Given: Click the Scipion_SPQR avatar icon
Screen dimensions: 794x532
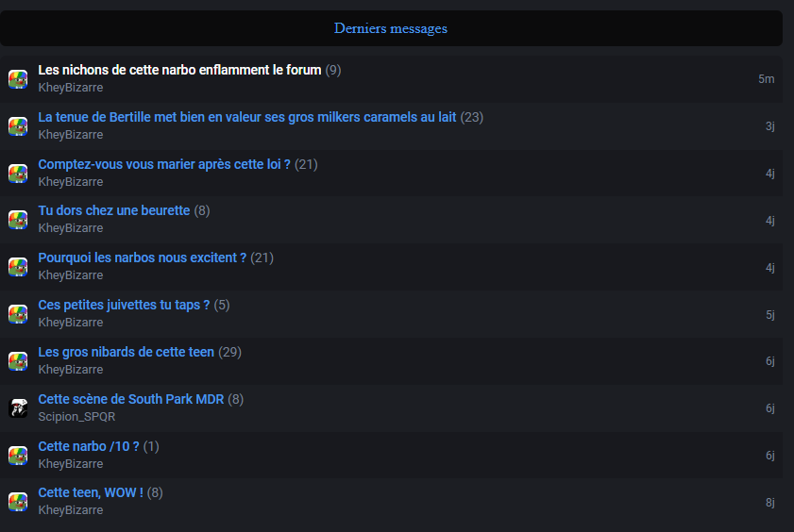Looking at the screenshot, I should (x=18, y=407).
